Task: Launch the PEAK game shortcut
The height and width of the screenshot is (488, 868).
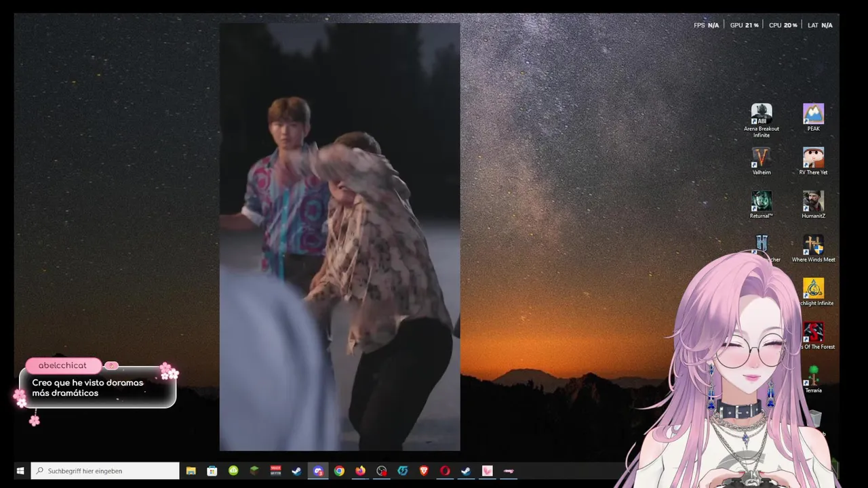Action: pos(813,118)
